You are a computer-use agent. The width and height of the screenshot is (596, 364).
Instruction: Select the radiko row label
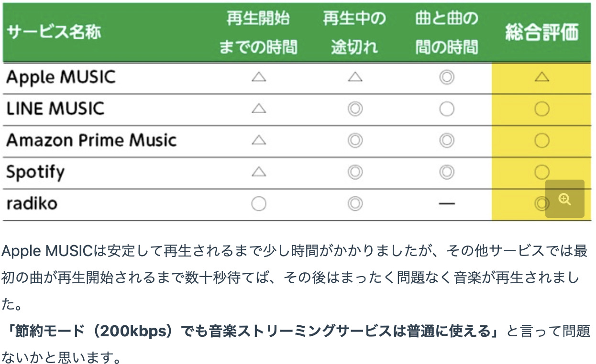coord(32,204)
